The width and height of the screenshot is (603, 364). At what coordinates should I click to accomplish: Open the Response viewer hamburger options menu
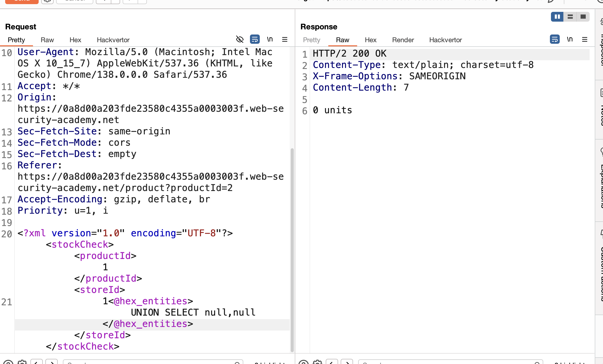(585, 39)
